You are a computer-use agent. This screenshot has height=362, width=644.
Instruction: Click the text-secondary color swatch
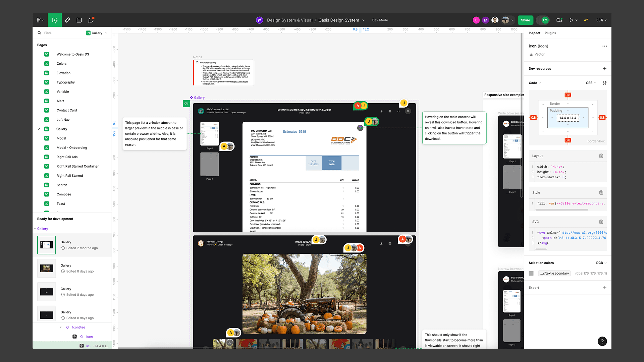531,273
